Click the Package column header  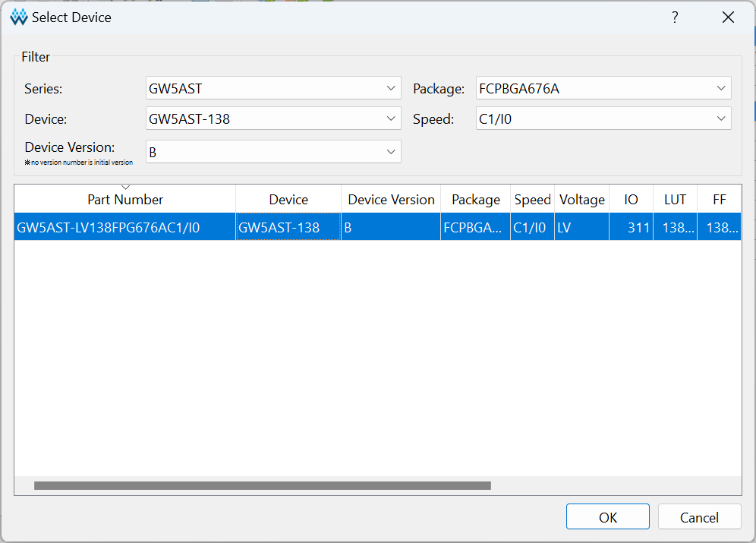tap(475, 199)
